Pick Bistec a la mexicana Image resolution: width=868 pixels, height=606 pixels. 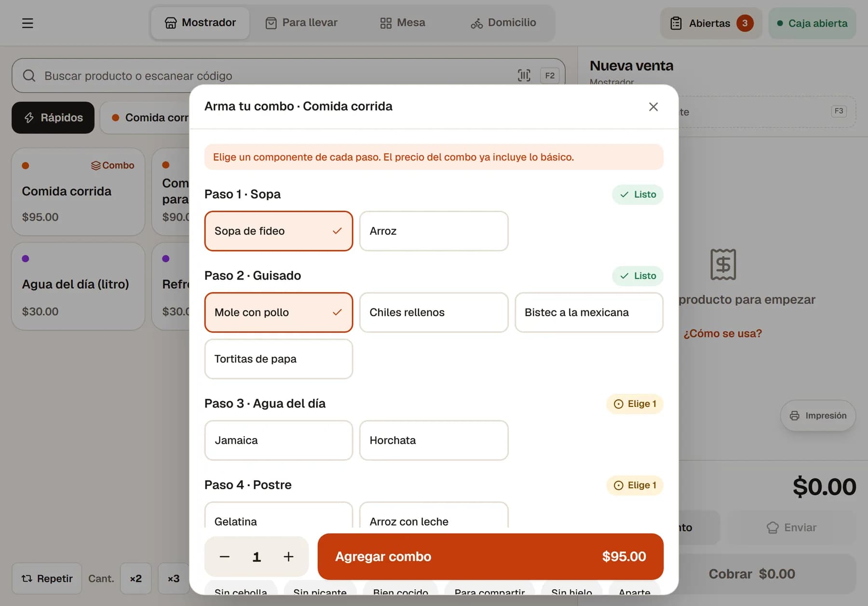tap(589, 312)
